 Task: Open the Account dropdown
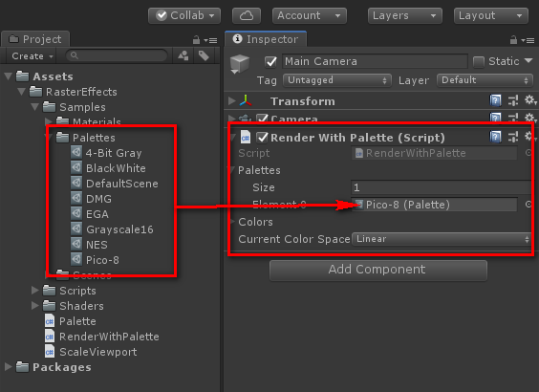[x=310, y=16]
